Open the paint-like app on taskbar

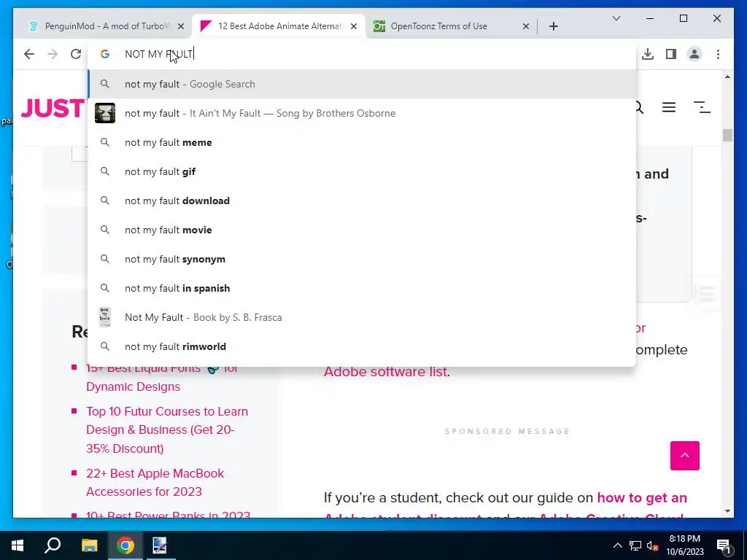pos(160,545)
